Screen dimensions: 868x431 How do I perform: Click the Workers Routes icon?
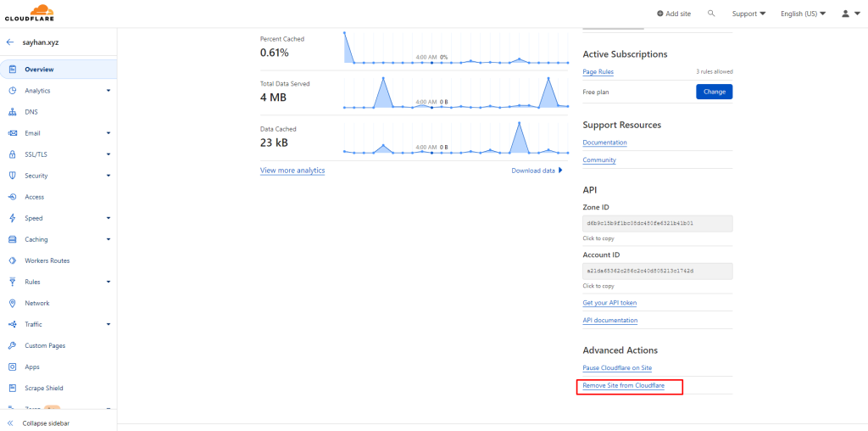pos(13,260)
